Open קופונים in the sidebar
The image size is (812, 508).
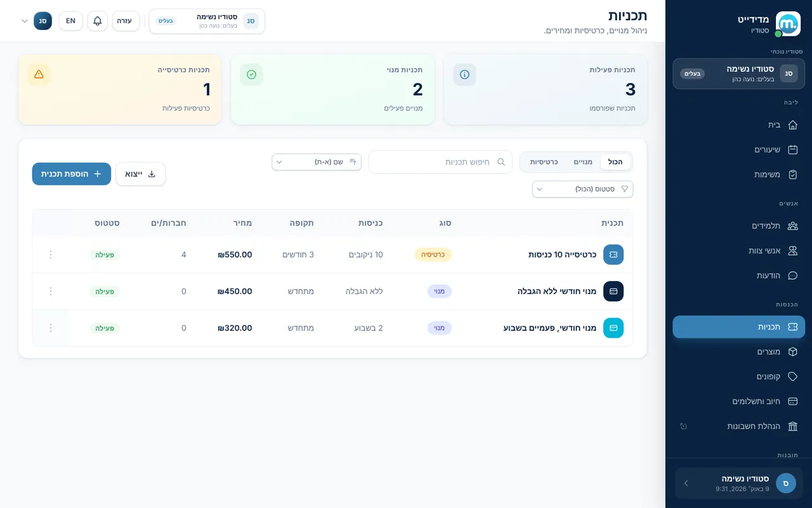pos(738,377)
